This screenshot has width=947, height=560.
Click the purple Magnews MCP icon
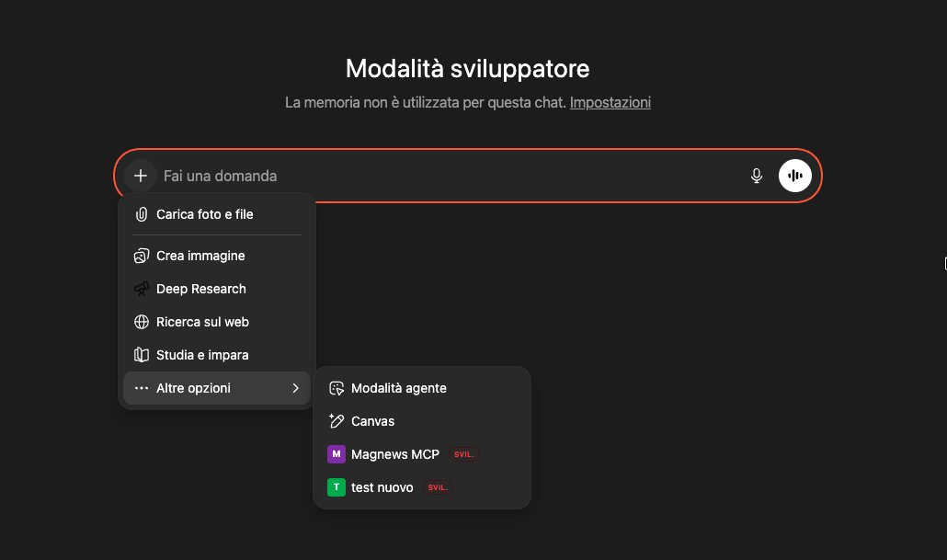pos(337,454)
